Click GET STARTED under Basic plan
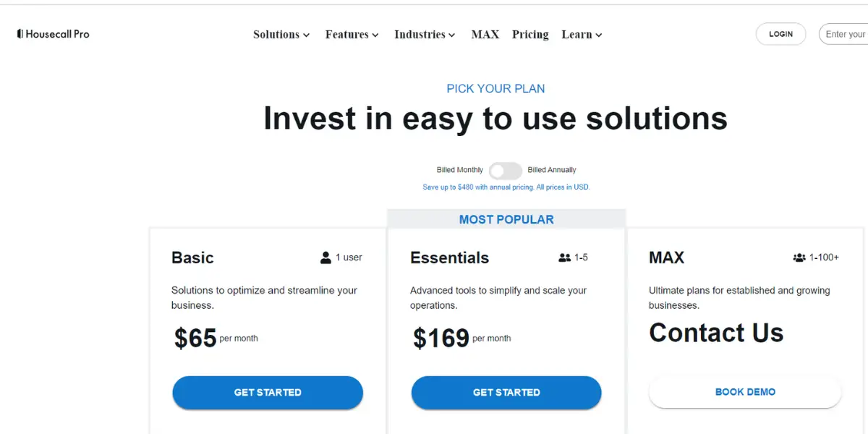 pyautogui.click(x=268, y=392)
